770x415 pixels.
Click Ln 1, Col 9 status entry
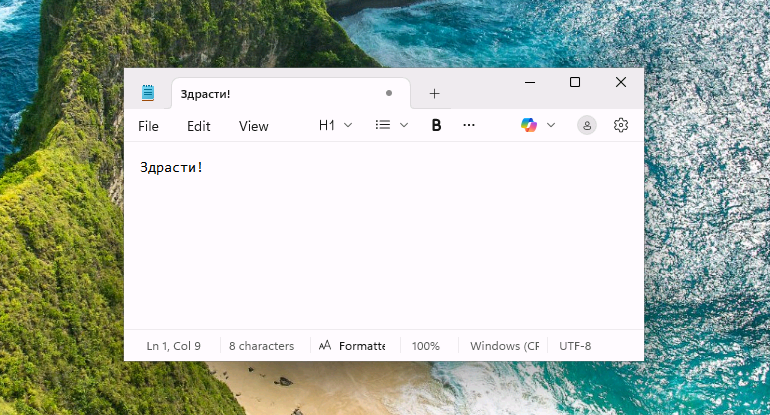pos(173,346)
